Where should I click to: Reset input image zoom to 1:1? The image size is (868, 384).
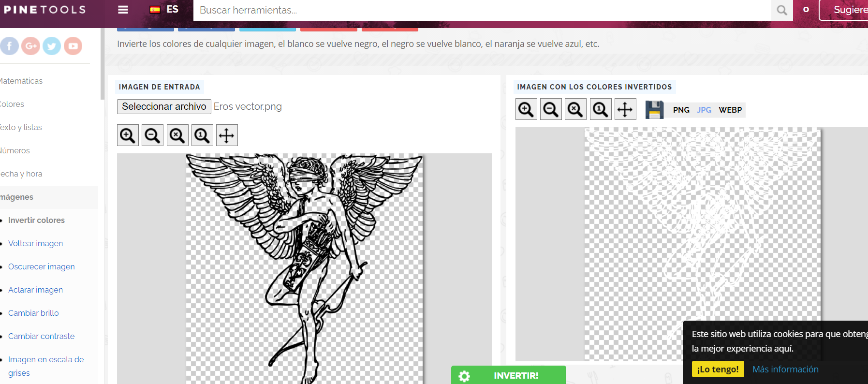tap(202, 135)
